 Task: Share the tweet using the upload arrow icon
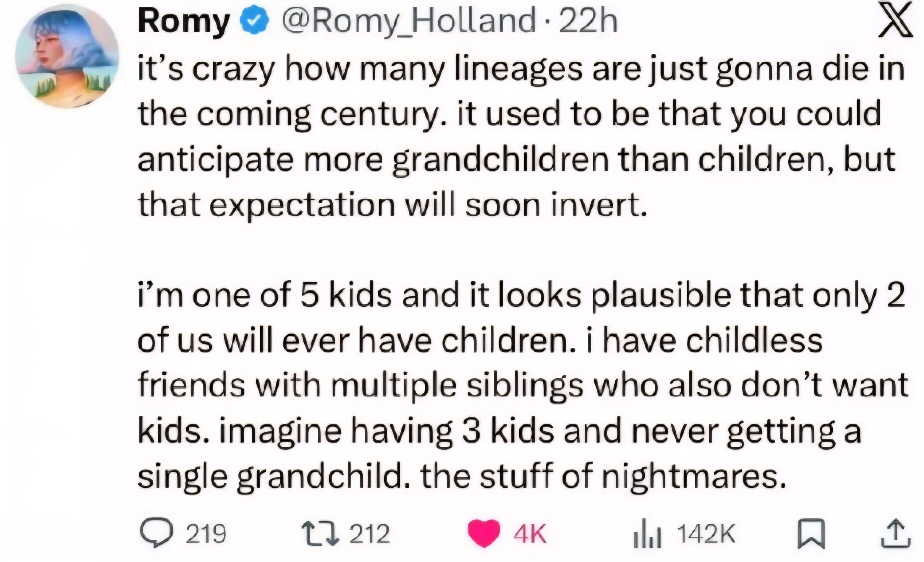[895, 534]
